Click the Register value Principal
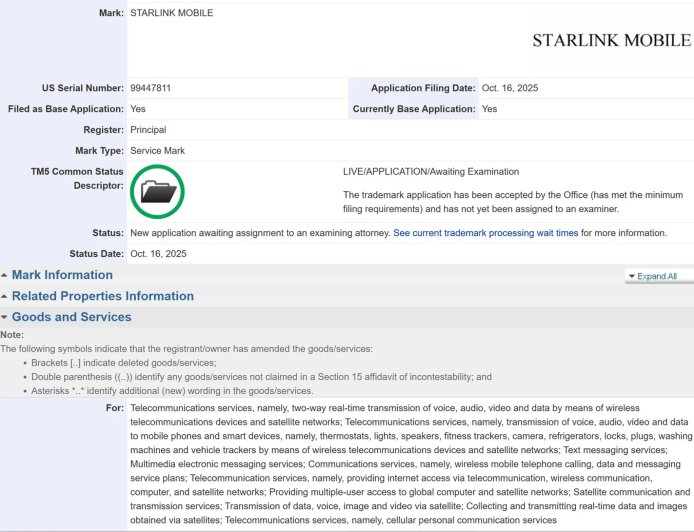 [x=148, y=130]
